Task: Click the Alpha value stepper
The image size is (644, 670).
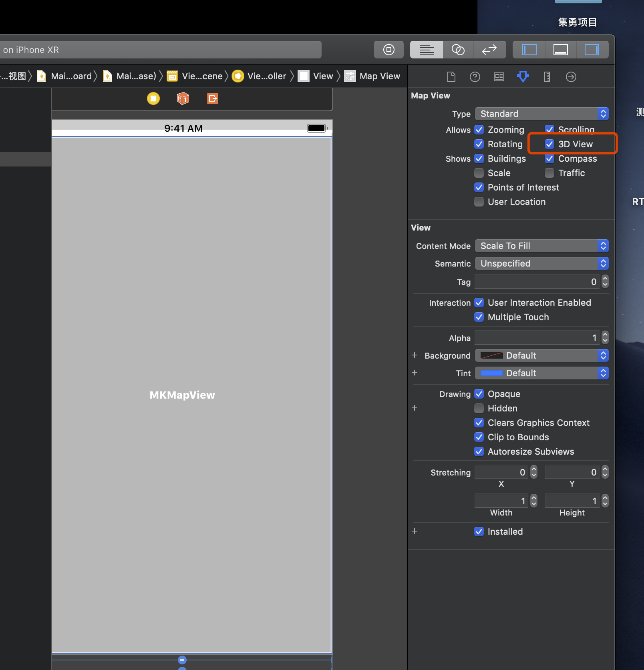Action: tap(605, 338)
